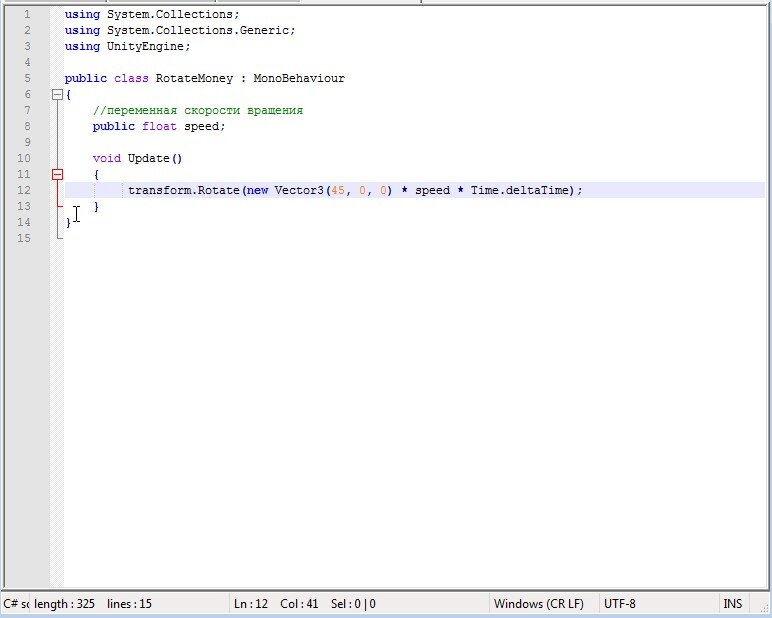The height and width of the screenshot is (618, 772).
Task: Click the 'speed;' variable declaration on line 8
Action: tap(205, 127)
